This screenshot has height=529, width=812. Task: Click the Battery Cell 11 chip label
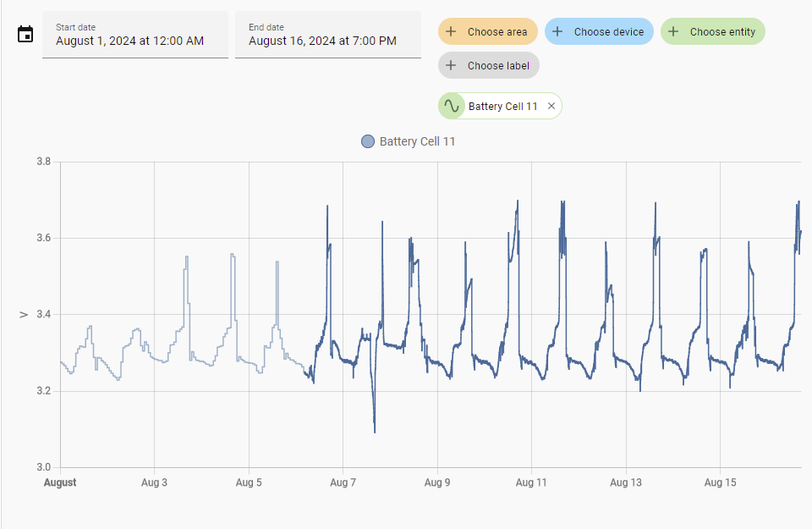tap(502, 106)
